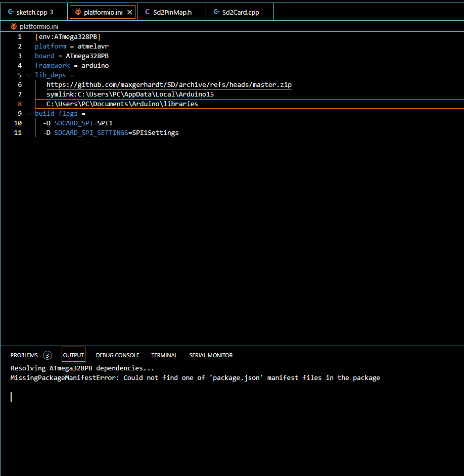This screenshot has width=464, height=476.
Task: Click the PlatformIO icon in the breadcrumb
Action: pyautogui.click(x=14, y=26)
